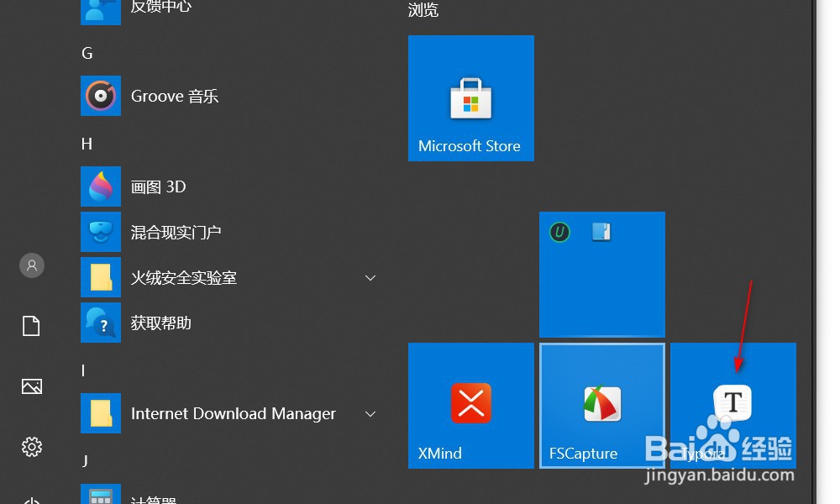Launch the FSCapture tile
Screen dimensions: 840x504
click(x=602, y=406)
